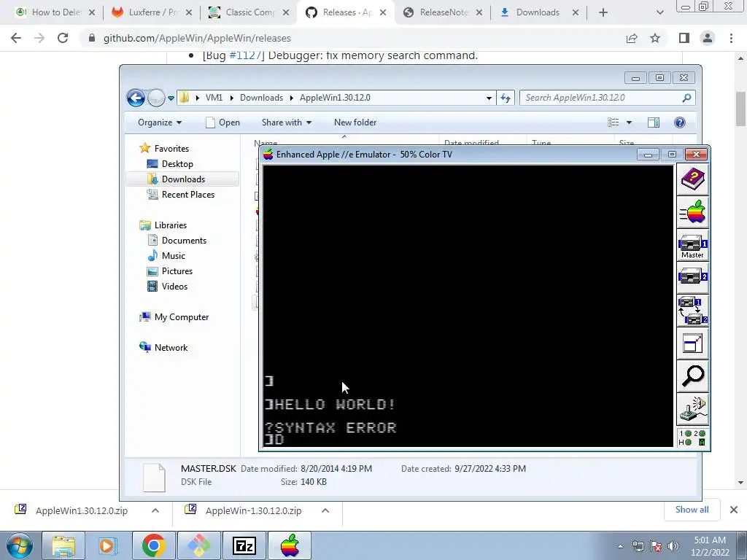Image resolution: width=747 pixels, height=560 pixels.
Task: Open Documents library
Action: (x=184, y=241)
